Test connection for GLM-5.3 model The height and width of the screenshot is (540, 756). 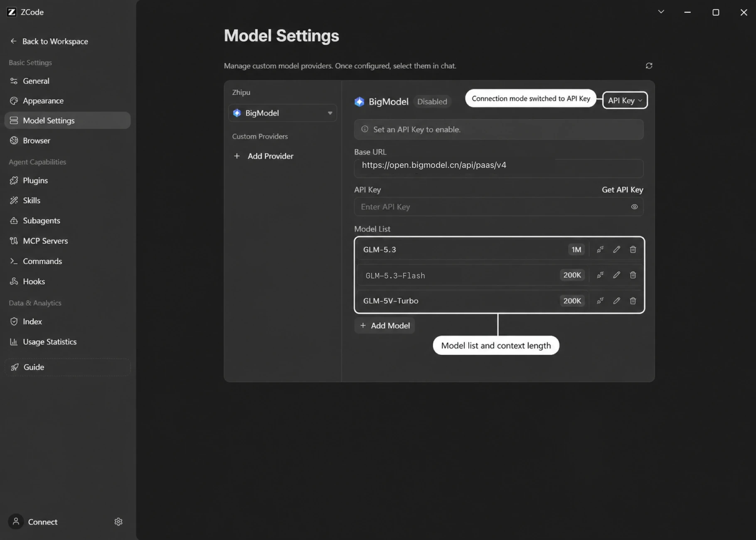coord(600,249)
